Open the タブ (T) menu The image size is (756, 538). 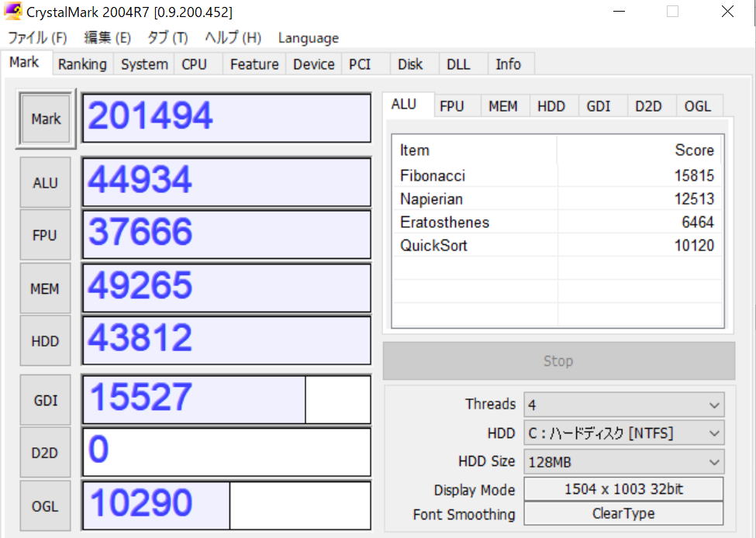[167, 38]
